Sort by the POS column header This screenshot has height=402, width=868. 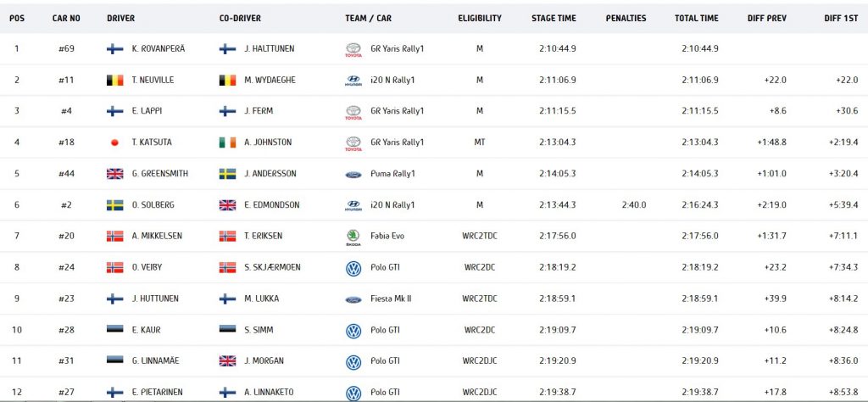pos(17,19)
